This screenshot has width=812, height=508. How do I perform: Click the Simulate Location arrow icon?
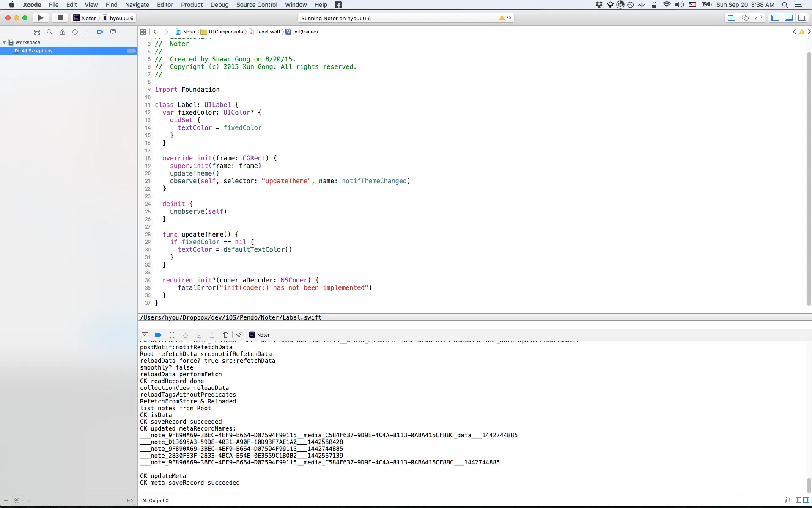[x=239, y=335]
